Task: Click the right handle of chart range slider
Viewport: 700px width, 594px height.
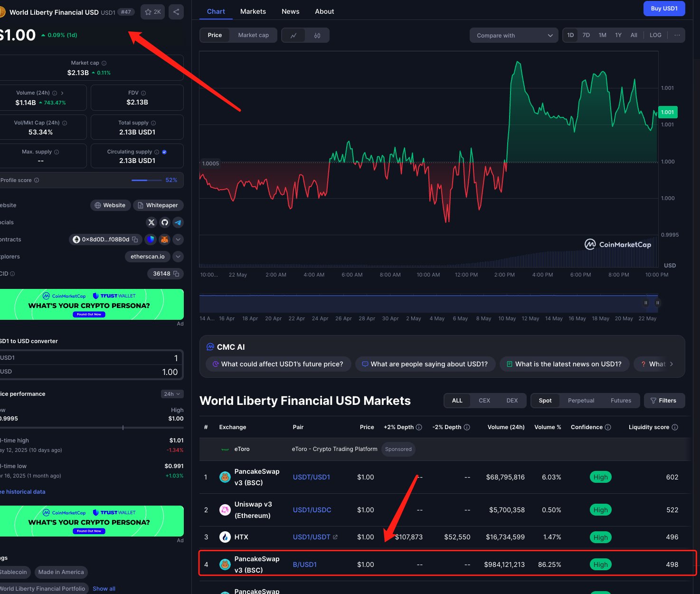Action: coord(657,303)
